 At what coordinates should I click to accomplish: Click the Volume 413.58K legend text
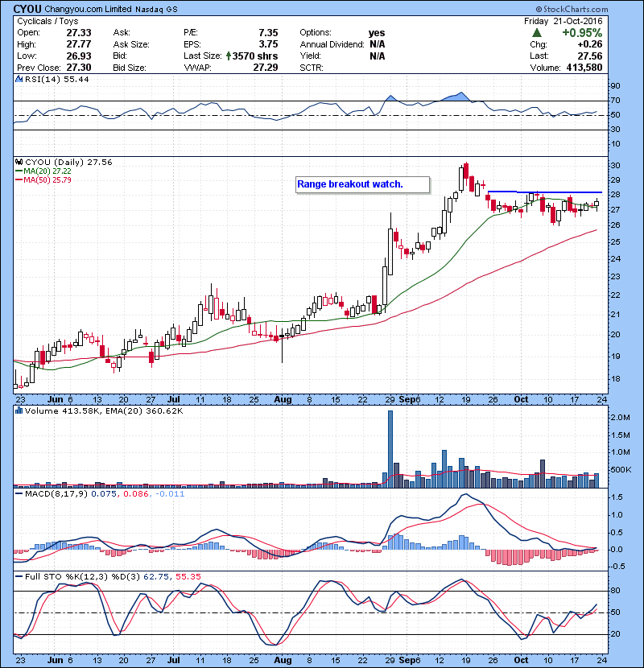click(x=64, y=411)
